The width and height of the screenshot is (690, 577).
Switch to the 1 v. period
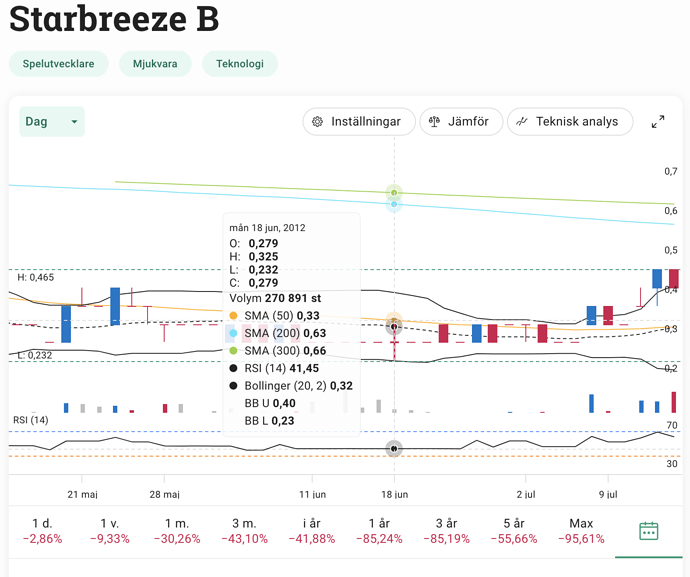(x=110, y=531)
